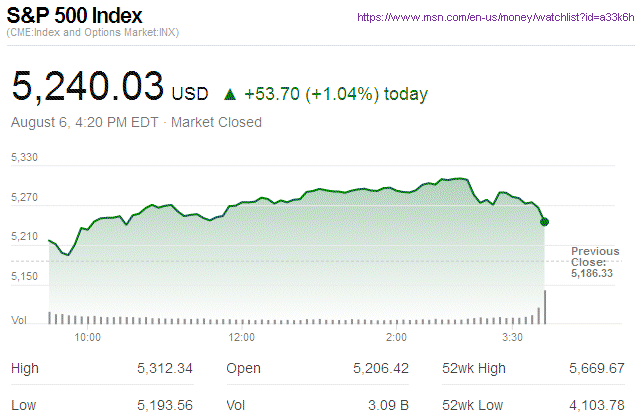
Task: Select the 2:00 time axis label
Action: 396,337
